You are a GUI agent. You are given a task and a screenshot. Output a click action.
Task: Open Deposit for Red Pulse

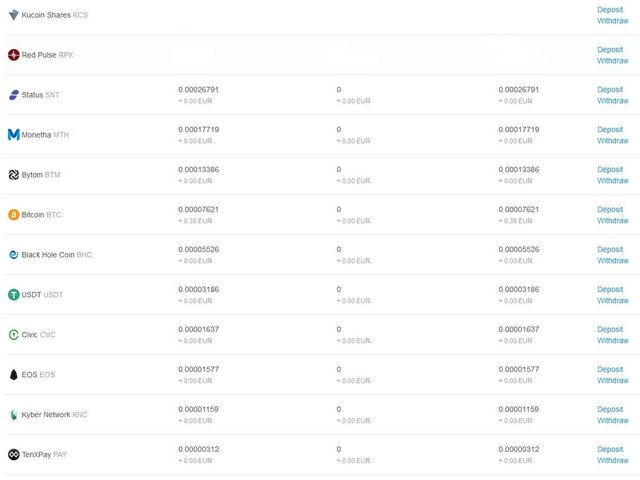pos(610,50)
